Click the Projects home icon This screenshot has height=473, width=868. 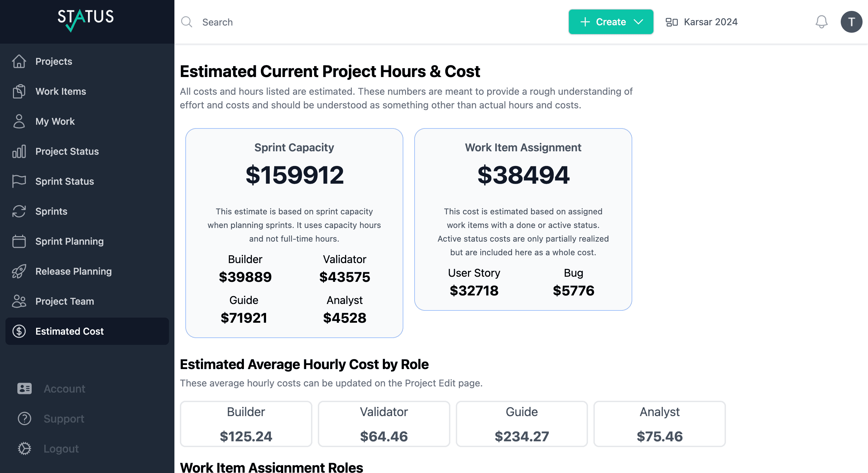coord(19,61)
